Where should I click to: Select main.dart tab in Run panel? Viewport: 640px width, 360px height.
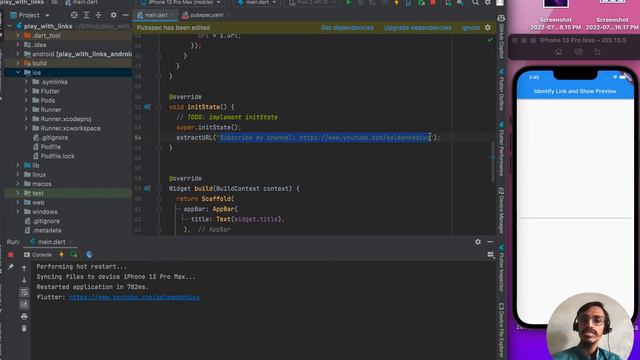pos(51,242)
